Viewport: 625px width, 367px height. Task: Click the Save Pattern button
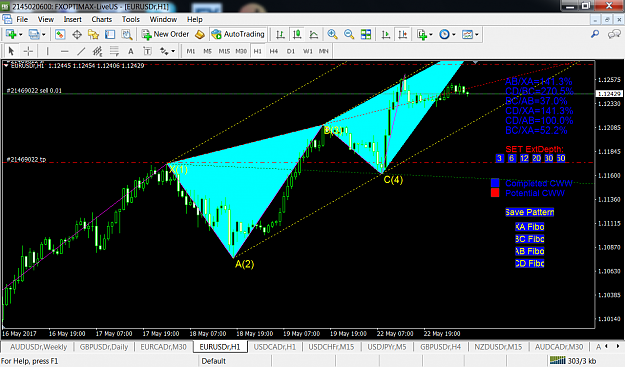[530, 212]
